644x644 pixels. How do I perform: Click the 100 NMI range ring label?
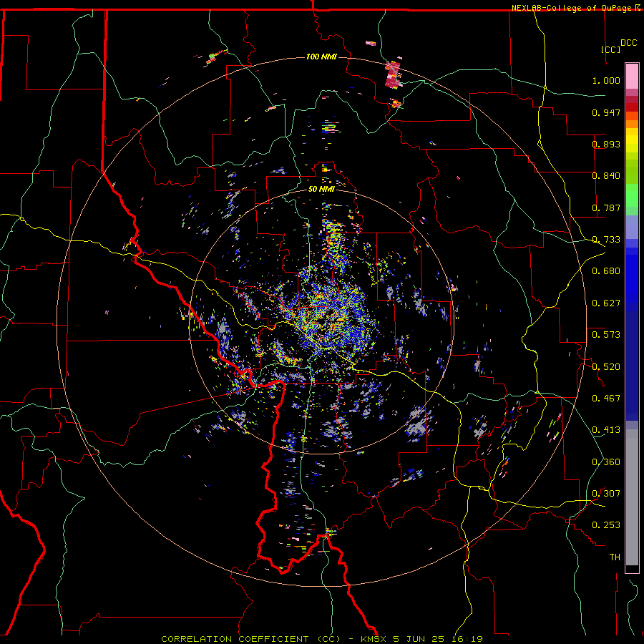tap(321, 57)
